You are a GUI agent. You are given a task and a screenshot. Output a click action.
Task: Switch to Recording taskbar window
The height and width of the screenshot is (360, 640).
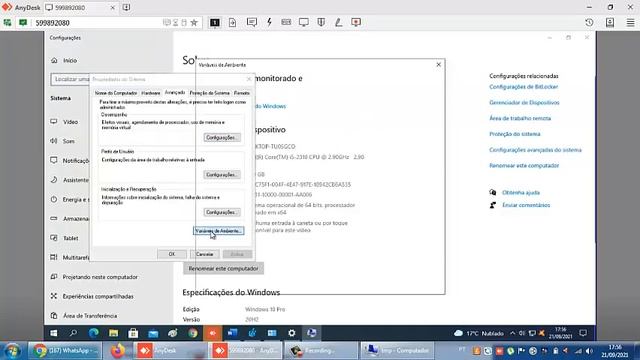tap(321, 351)
